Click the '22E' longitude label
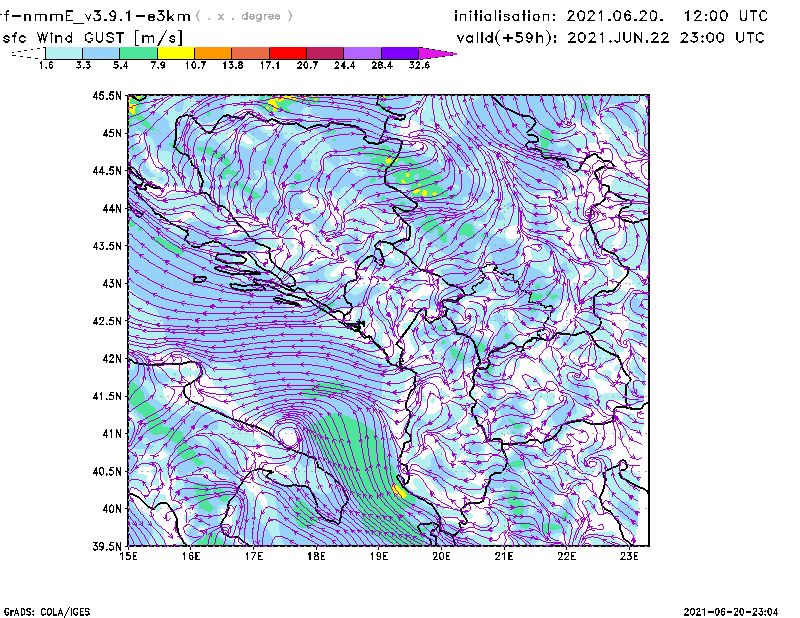 [567, 556]
